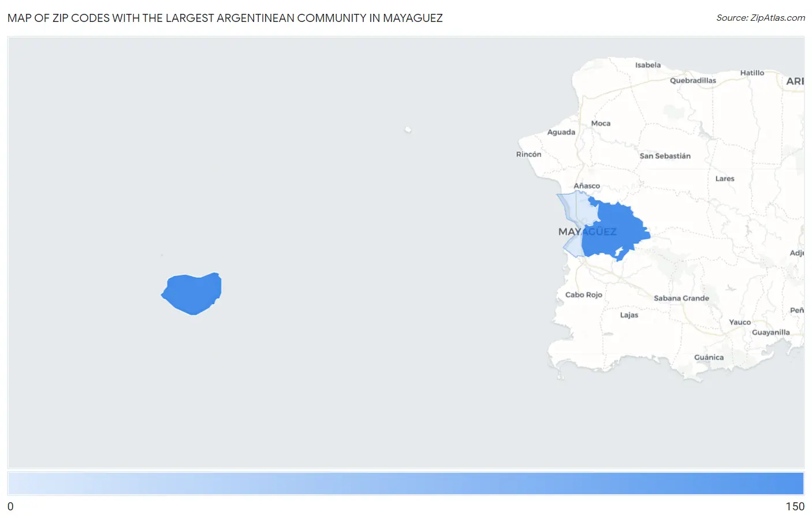Viewport: 812px width, 519px height.
Task: Click the Quebradillas label on map
Action: click(x=693, y=81)
